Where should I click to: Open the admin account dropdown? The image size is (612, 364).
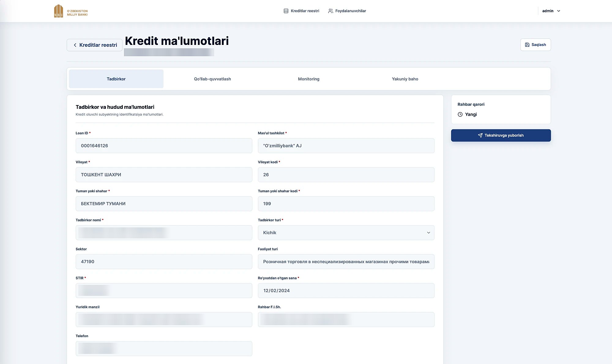(551, 11)
